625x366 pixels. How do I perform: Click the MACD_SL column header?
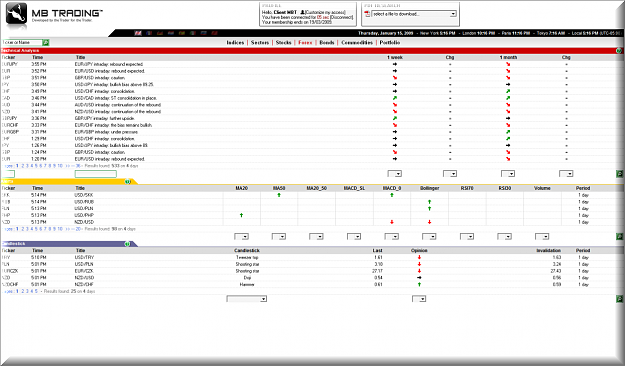354,188
